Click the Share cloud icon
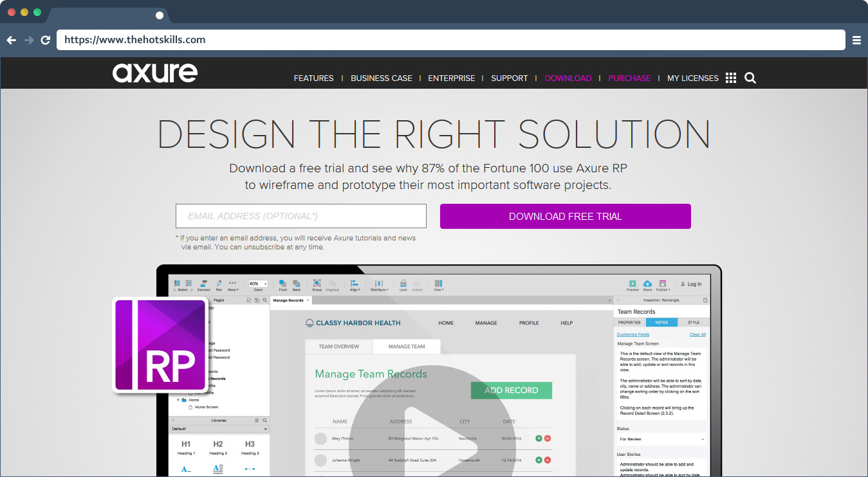 [647, 285]
